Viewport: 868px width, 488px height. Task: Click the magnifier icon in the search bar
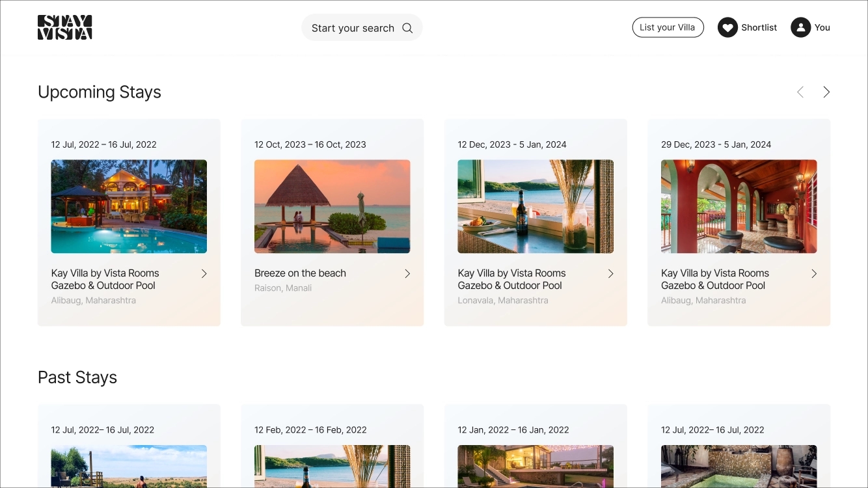(x=407, y=28)
